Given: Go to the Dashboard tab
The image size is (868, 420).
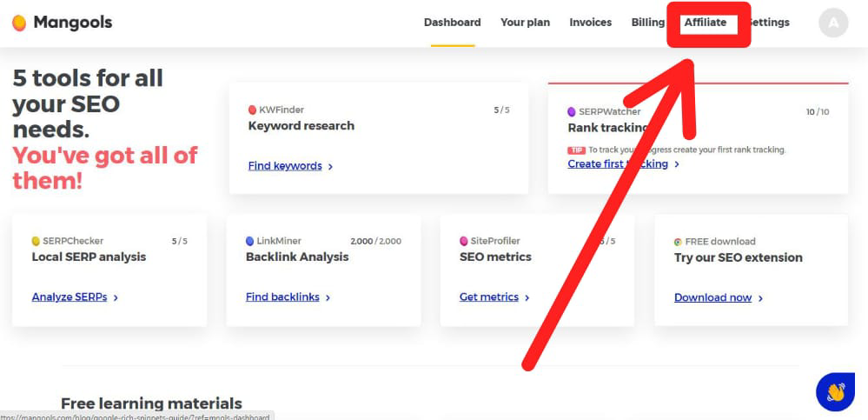Looking at the screenshot, I should click(x=453, y=23).
